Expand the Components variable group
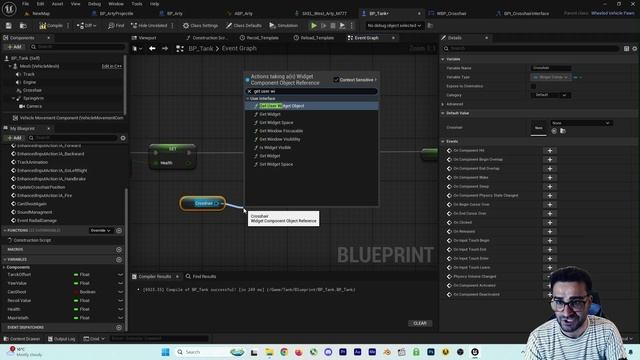The height and width of the screenshot is (360, 640). 4,267
